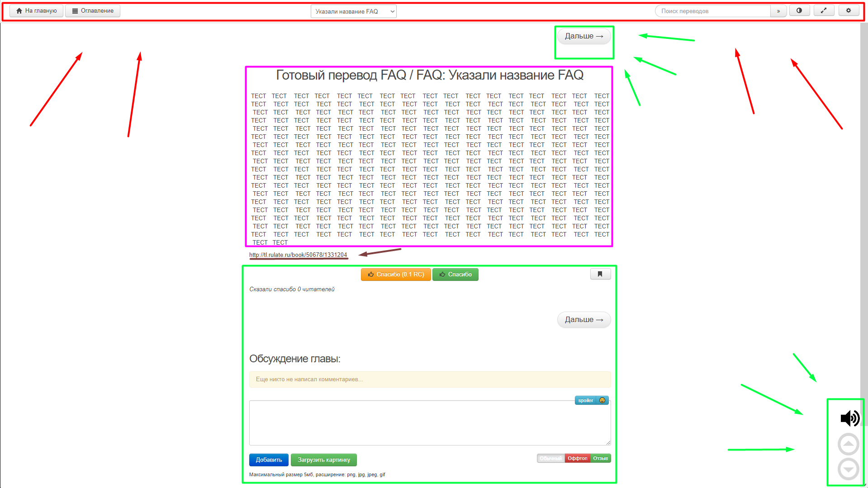Screen dimensions: 868x488
Task: Open the tl.rulate.ru book link
Action: [298, 255]
